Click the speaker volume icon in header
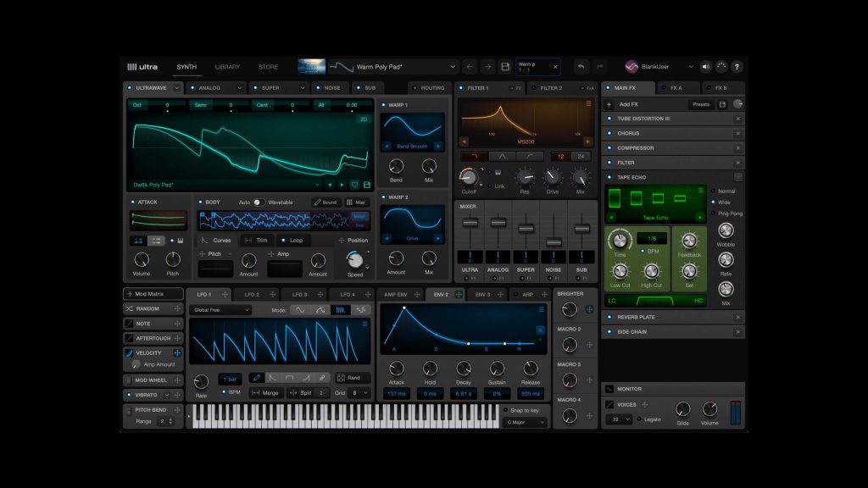Image resolution: width=868 pixels, height=488 pixels. pos(705,67)
